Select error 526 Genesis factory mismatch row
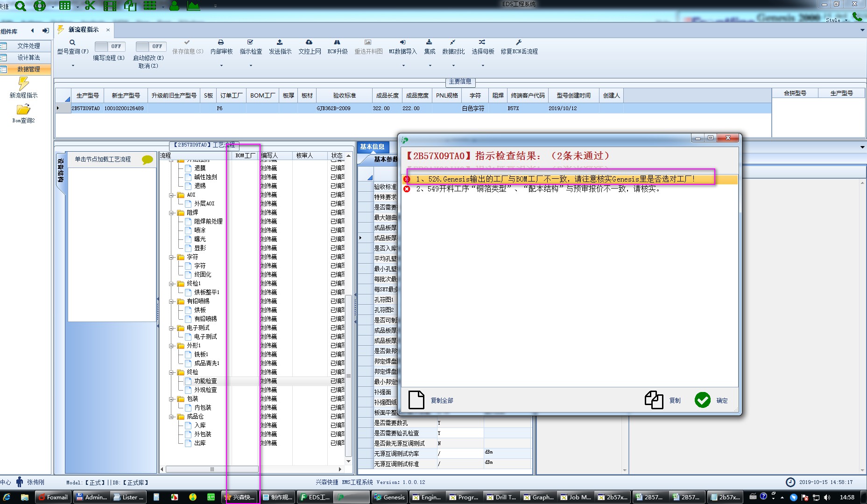867x504 pixels. pos(570,179)
